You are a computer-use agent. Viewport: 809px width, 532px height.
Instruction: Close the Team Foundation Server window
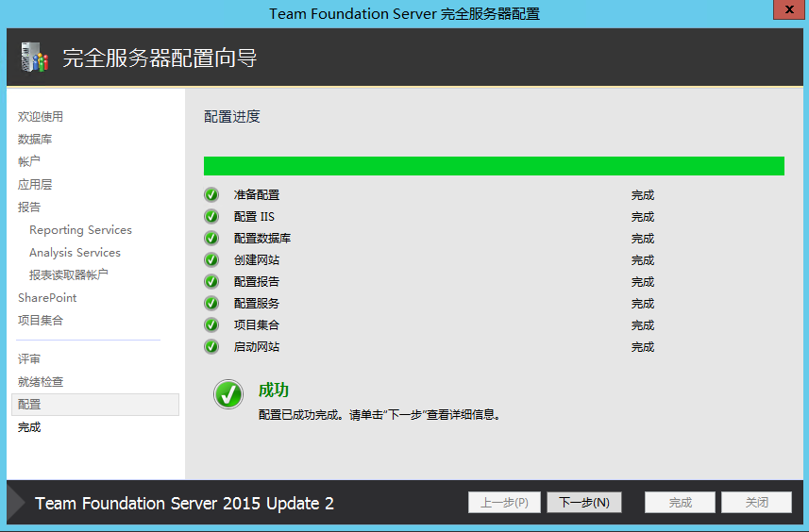coord(789,9)
